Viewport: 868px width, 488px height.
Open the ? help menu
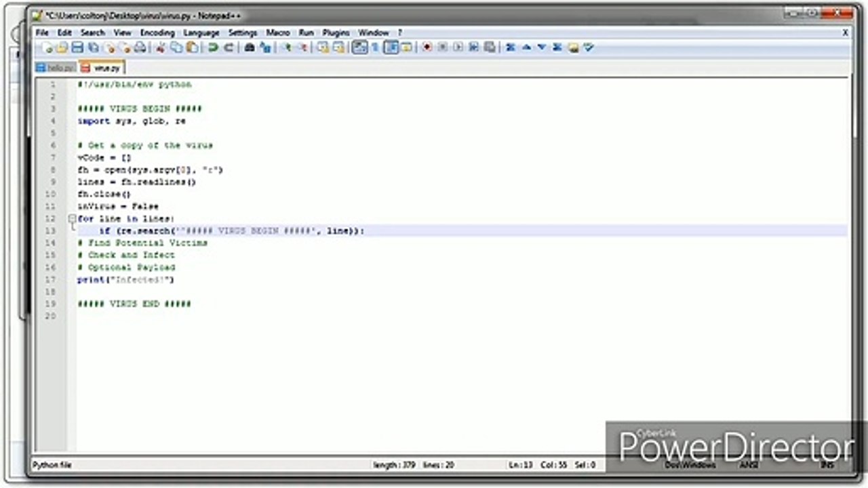400,33
